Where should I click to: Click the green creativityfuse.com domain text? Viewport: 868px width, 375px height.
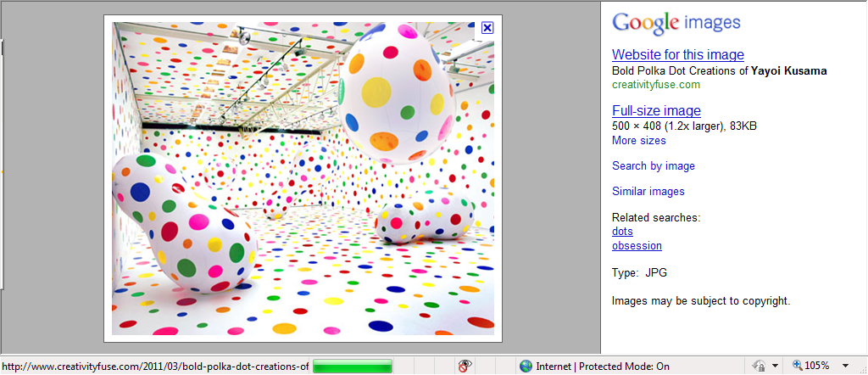(656, 85)
